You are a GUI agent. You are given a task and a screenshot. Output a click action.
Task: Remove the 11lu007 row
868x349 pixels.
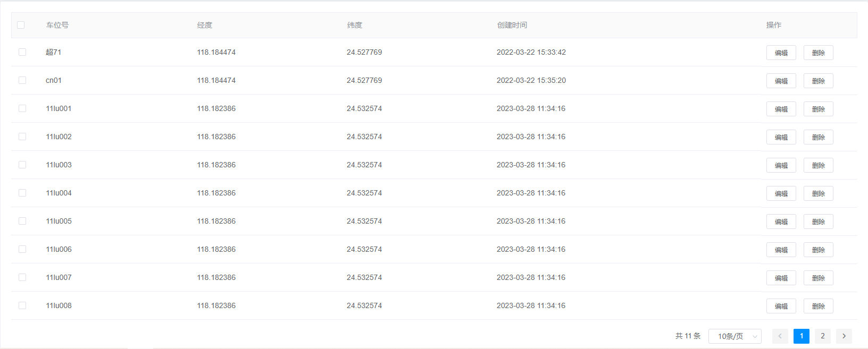(x=818, y=278)
